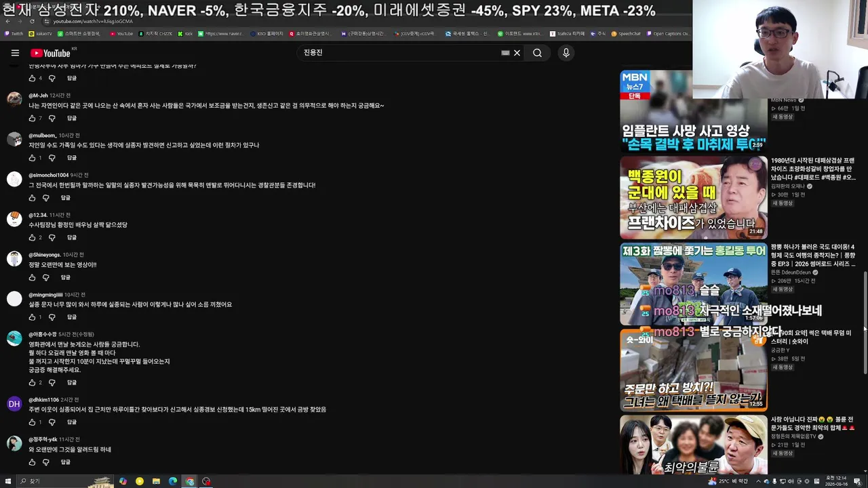Visit the @Shineyongs. username link
The width and height of the screenshot is (868, 488).
44,255
